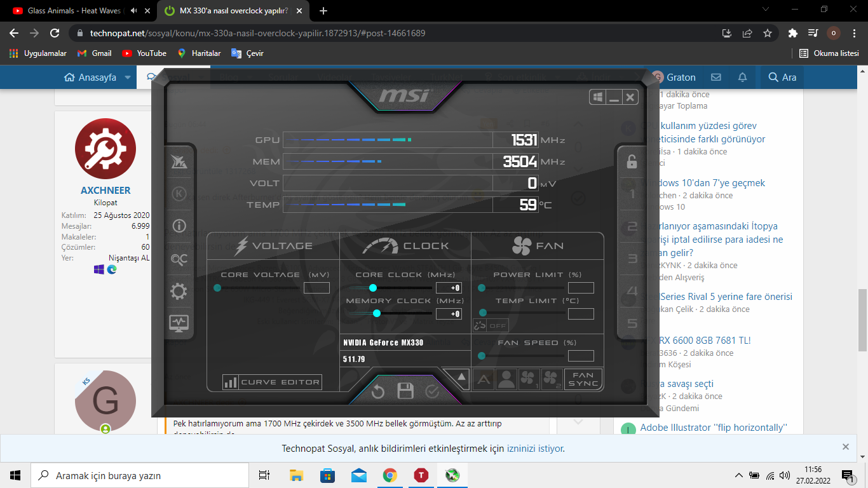Click the Core Clock MHz value field
The height and width of the screenshot is (488, 868).
pyautogui.click(x=449, y=288)
